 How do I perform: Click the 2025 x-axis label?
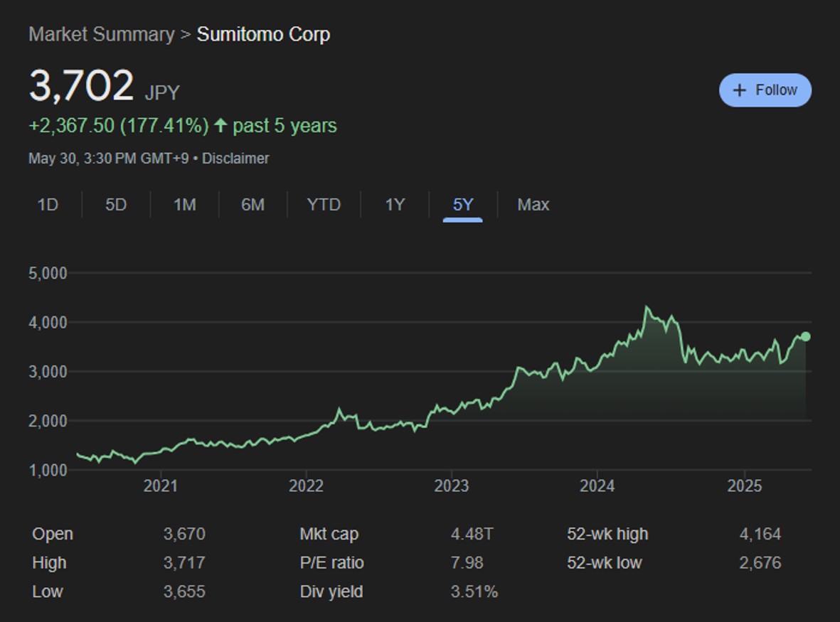[x=744, y=486]
